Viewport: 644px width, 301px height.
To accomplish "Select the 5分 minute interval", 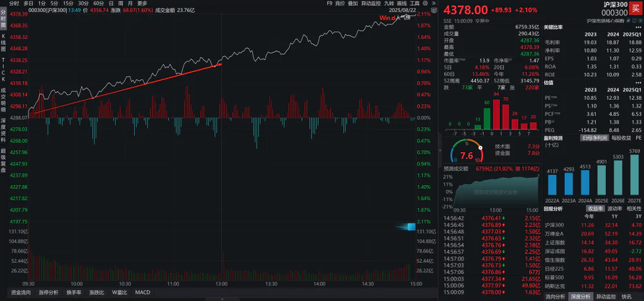I will 54,3.
